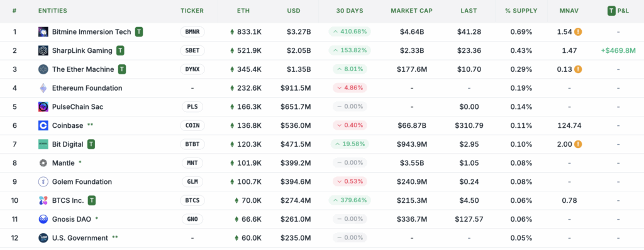644x250 pixels.
Task: Click the green 410.68% change pill
Action: pos(350,31)
